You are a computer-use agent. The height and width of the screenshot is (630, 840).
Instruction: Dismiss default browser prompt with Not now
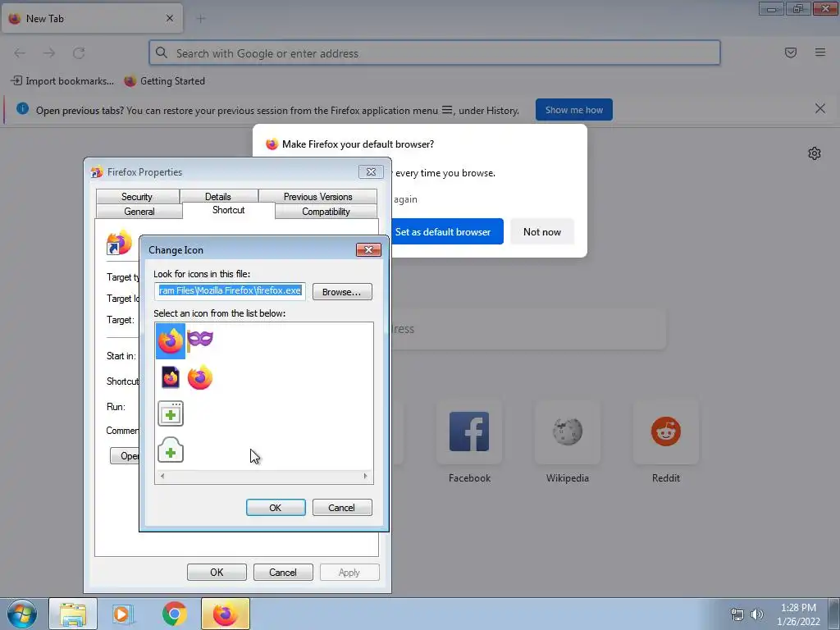point(542,231)
